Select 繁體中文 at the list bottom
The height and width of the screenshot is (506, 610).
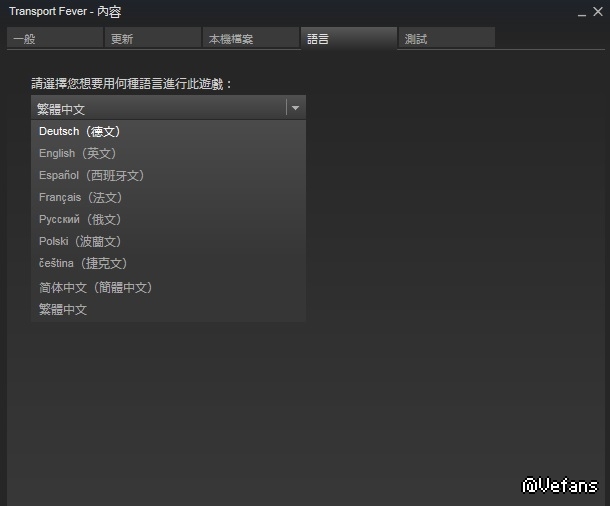[x=168, y=310]
